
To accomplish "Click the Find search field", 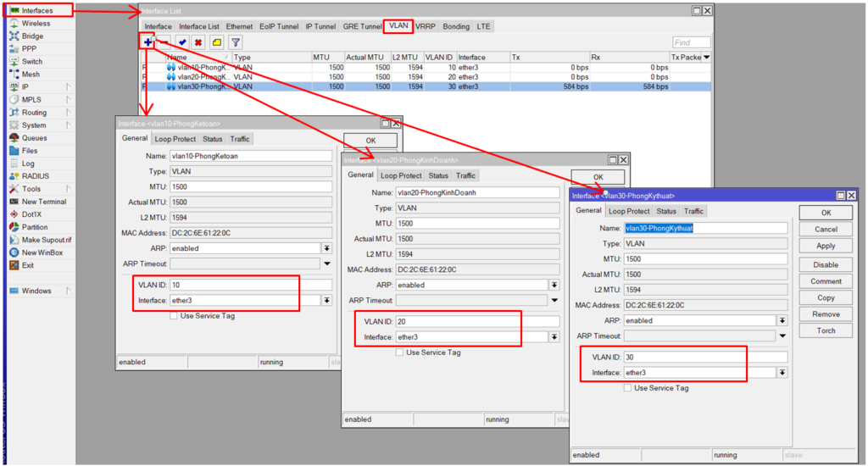I will [x=691, y=42].
